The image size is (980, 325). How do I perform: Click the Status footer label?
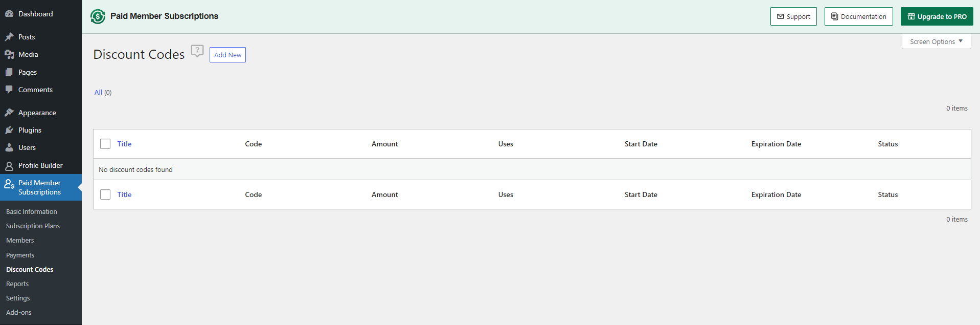pos(888,194)
